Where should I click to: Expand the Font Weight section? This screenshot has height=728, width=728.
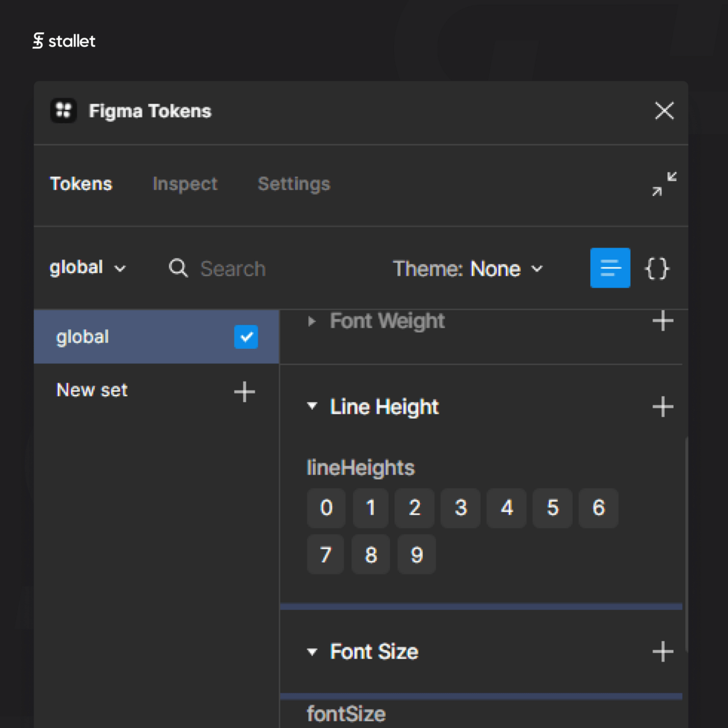click(x=312, y=321)
